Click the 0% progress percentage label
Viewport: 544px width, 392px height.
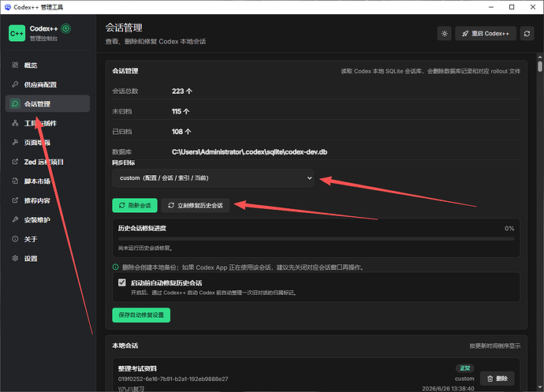tap(509, 228)
